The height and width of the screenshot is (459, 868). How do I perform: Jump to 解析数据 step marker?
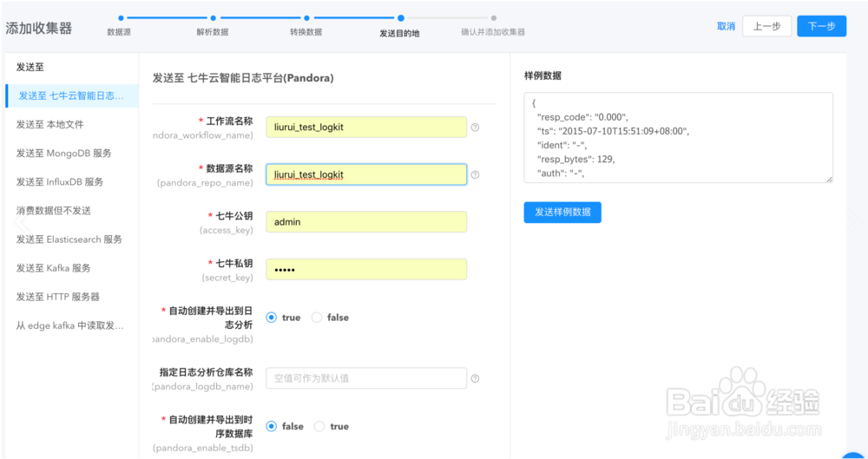coord(214,18)
